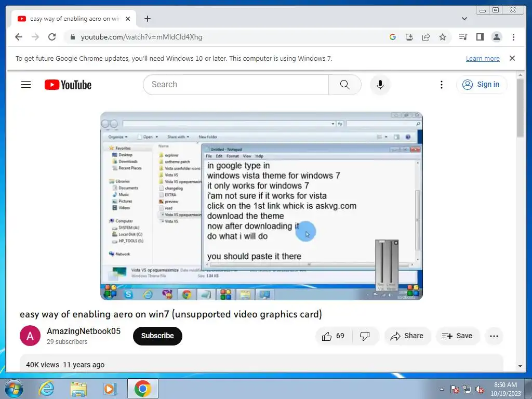Dismiss the Chrome update notification bar
The height and width of the screenshot is (399, 532).
click(512, 58)
